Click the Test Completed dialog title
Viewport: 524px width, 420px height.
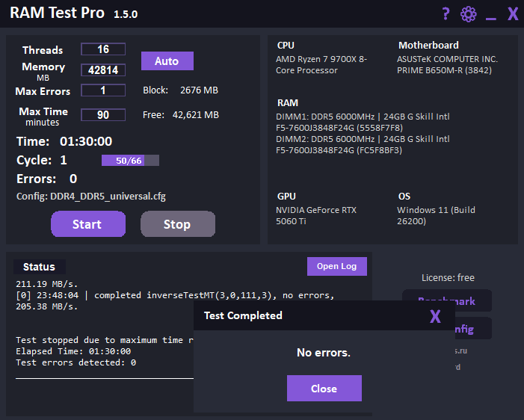pyautogui.click(x=243, y=315)
